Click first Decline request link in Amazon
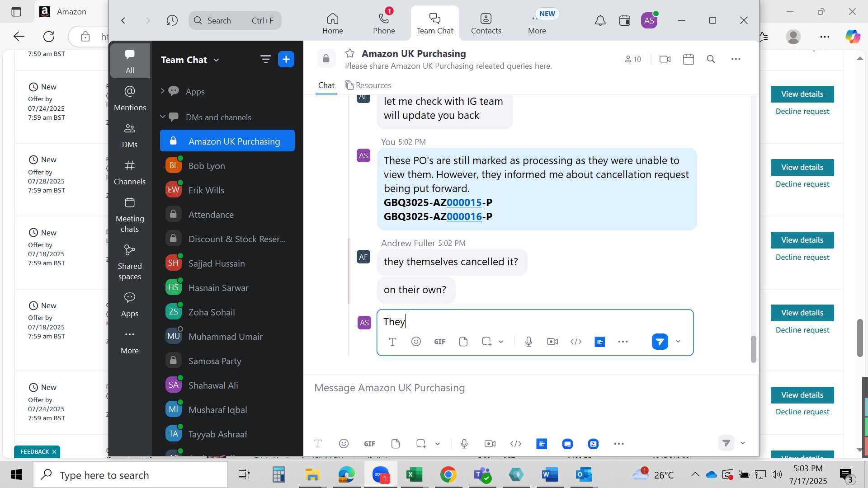 coord(802,111)
